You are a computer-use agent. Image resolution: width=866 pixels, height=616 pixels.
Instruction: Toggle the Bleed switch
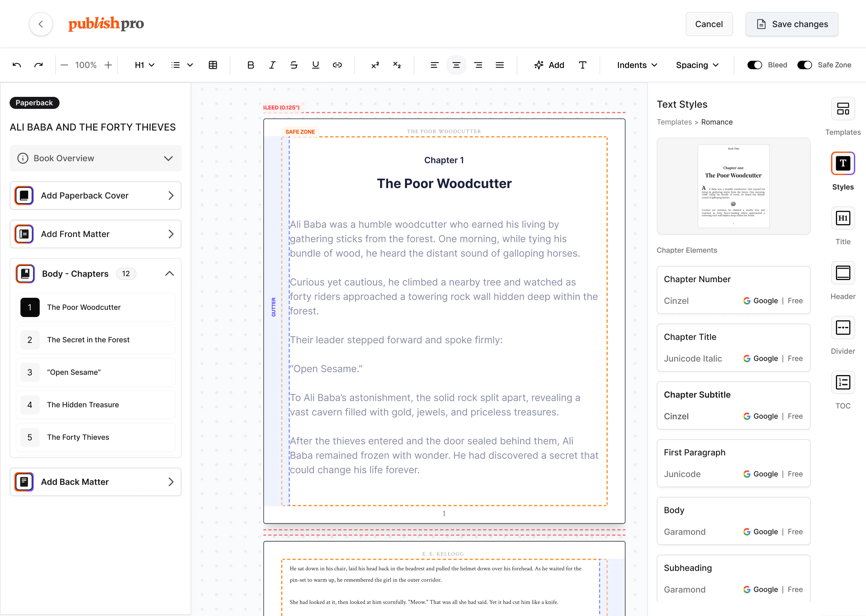754,65
